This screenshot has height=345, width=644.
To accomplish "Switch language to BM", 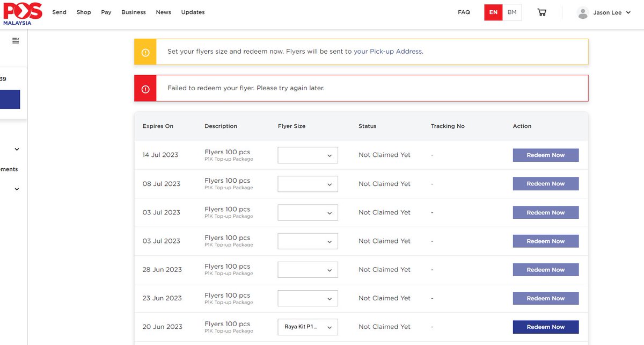I will 512,12.
